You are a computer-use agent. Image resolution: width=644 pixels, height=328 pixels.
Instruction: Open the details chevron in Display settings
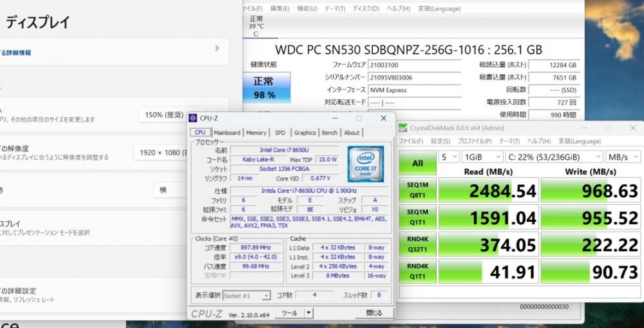coord(217,48)
